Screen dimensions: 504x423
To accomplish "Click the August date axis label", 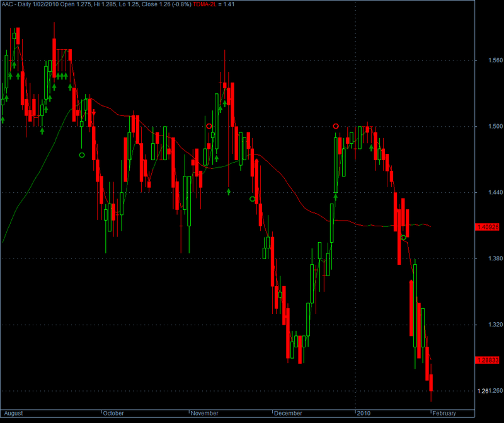I will coord(13,414).
